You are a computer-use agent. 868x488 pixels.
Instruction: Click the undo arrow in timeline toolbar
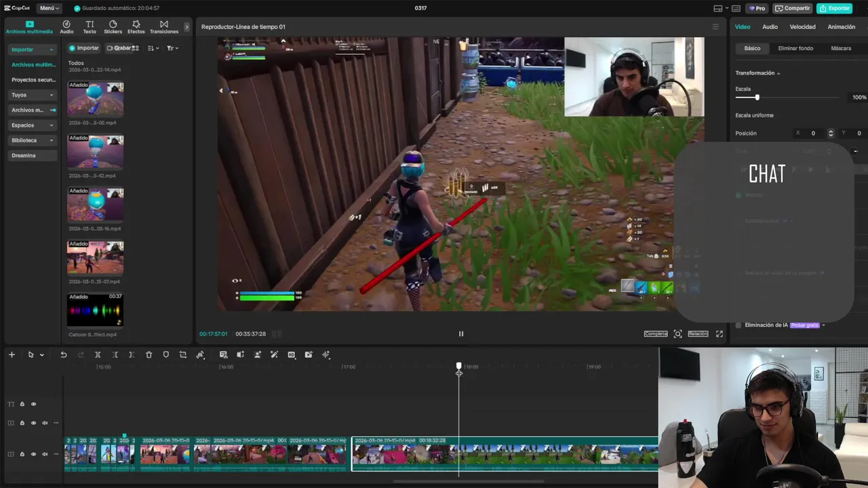click(x=64, y=354)
